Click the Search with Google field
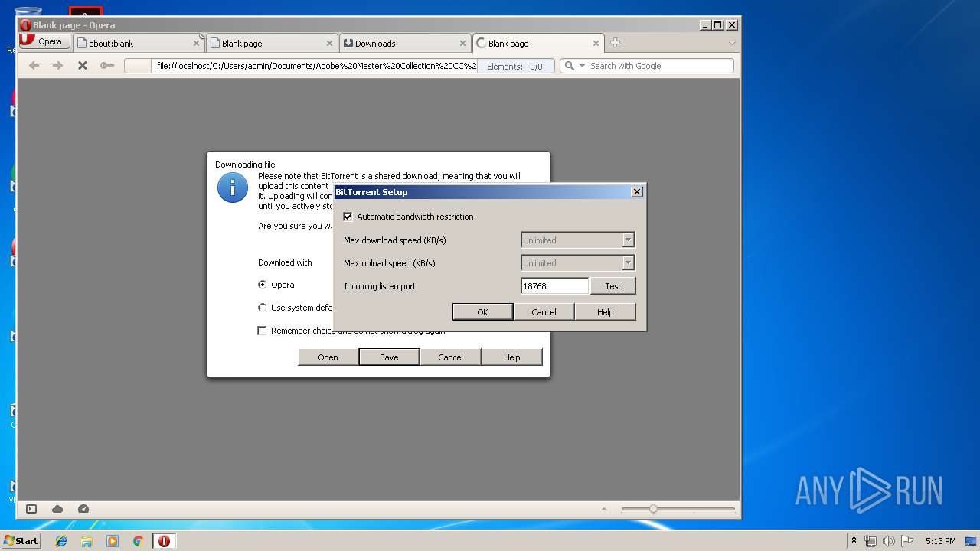This screenshot has height=551, width=980. point(660,66)
